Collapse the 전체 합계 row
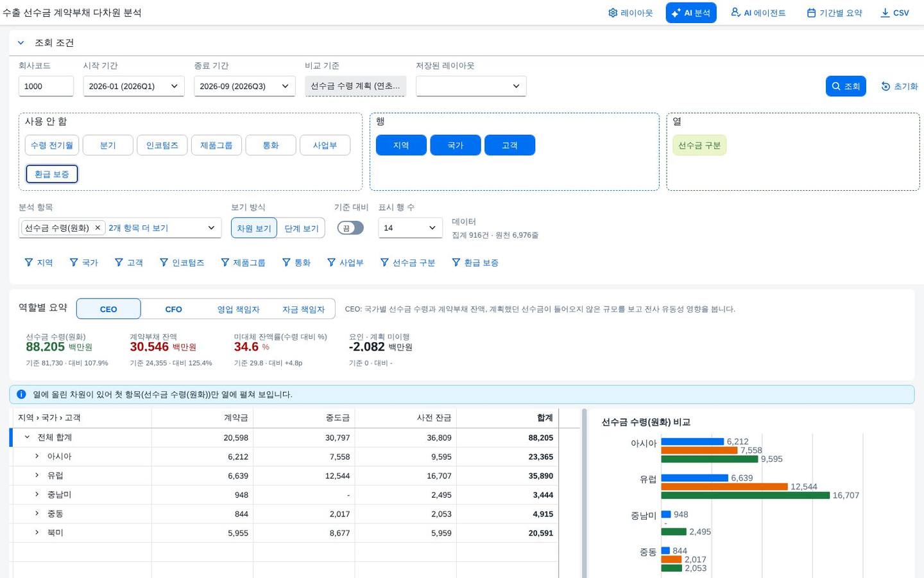 (x=27, y=437)
